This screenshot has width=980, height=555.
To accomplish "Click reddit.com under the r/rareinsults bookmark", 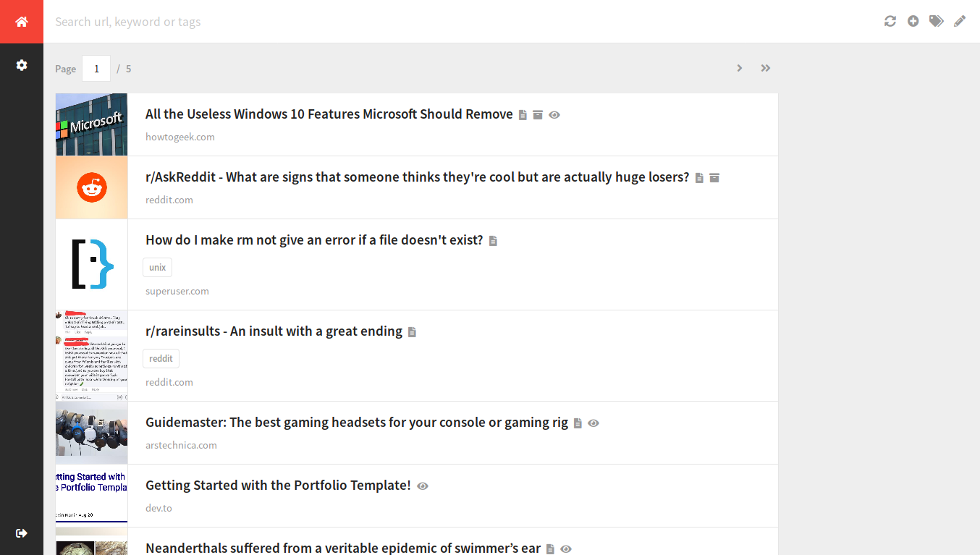I will tap(169, 383).
